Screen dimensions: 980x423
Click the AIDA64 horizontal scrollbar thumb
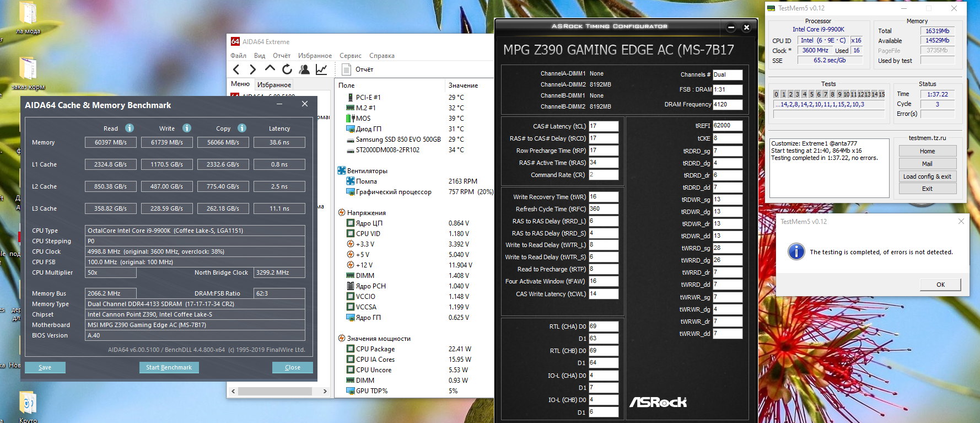275,391
